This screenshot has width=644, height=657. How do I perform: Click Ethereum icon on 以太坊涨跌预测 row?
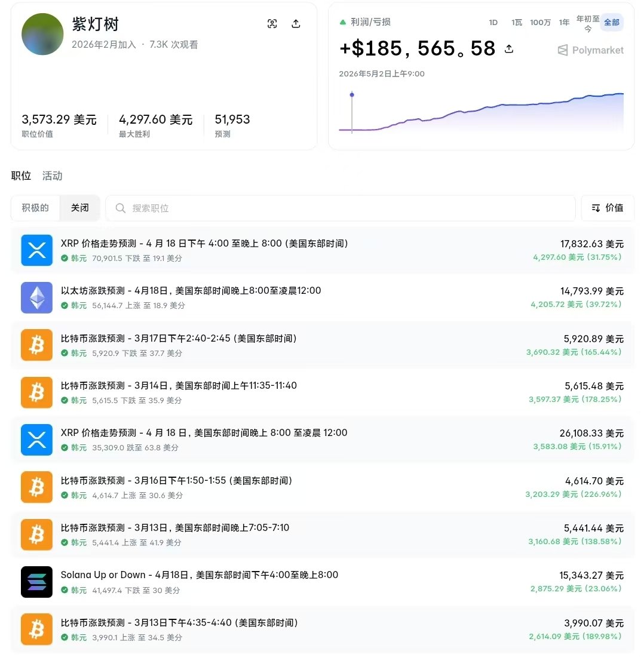pyautogui.click(x=37, y=297)
